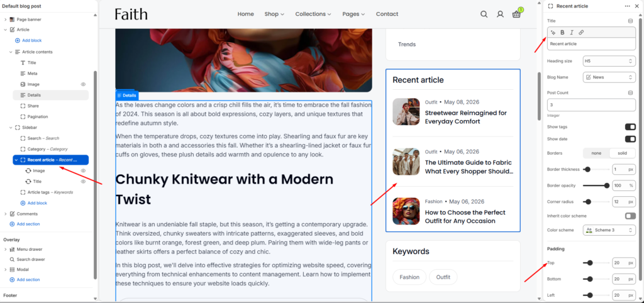Click the plus icon beside Add section below Comments
The image size is (644, 303).
click(x=12, y=224)
